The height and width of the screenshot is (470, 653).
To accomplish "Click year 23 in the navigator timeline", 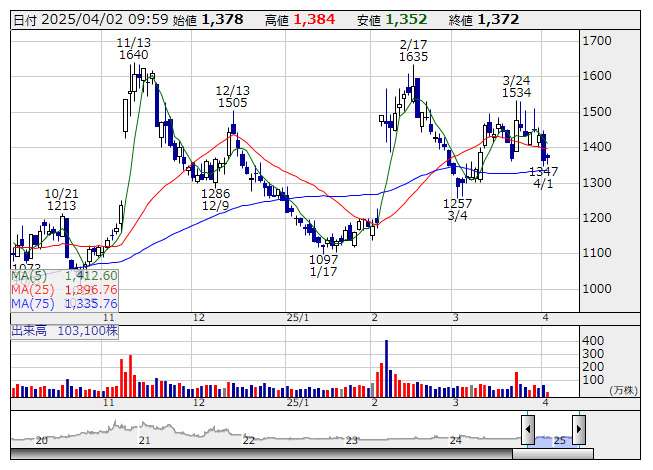I will point(352,440).
